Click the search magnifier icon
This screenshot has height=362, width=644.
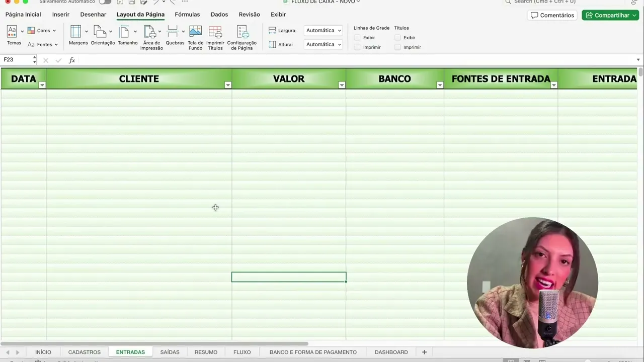pyautogui.click(x=508, y=2)
